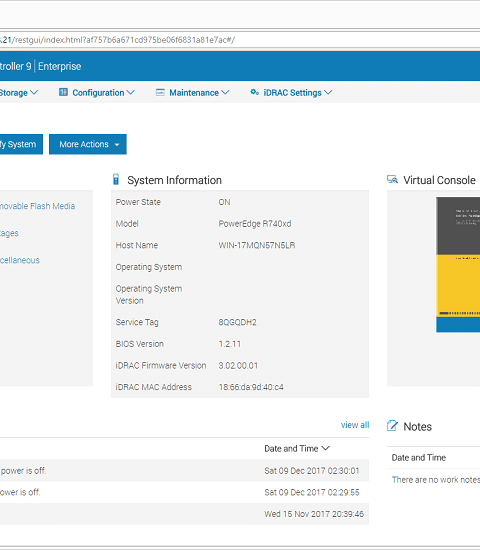This screenshot has height=550, width=480.
Task: Click the Virtual Console heading
Action: tap(439, 180)
